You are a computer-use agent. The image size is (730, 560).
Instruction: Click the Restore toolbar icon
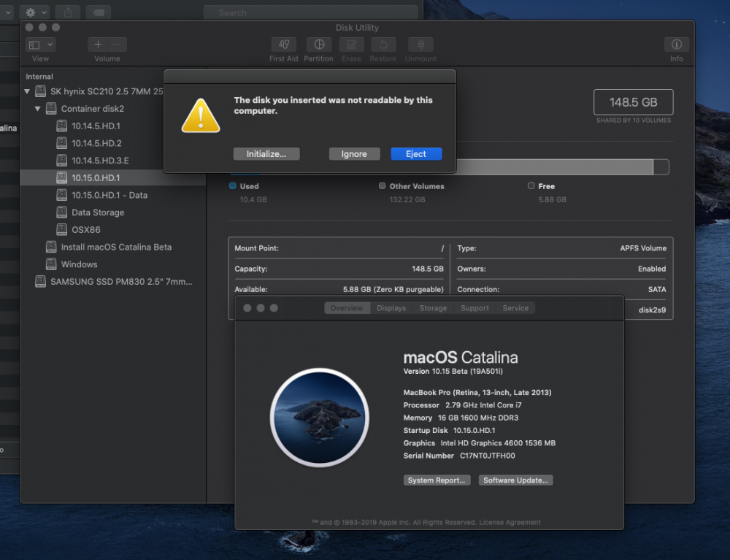383,45
